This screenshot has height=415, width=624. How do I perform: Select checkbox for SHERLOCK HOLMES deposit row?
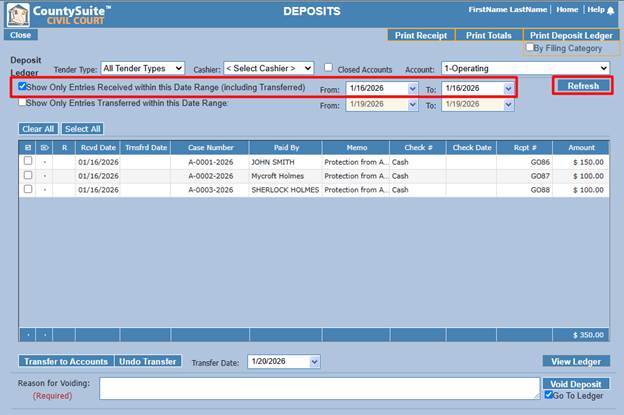28,189
